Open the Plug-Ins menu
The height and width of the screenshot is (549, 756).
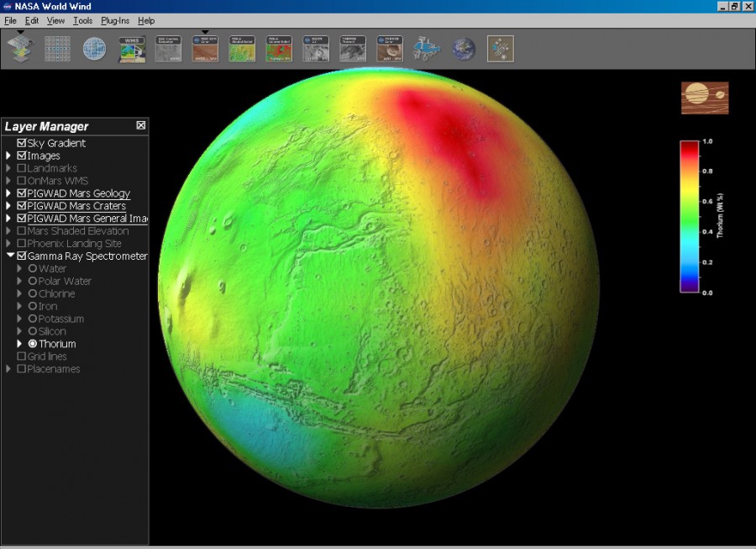click(x=115, y=20)
